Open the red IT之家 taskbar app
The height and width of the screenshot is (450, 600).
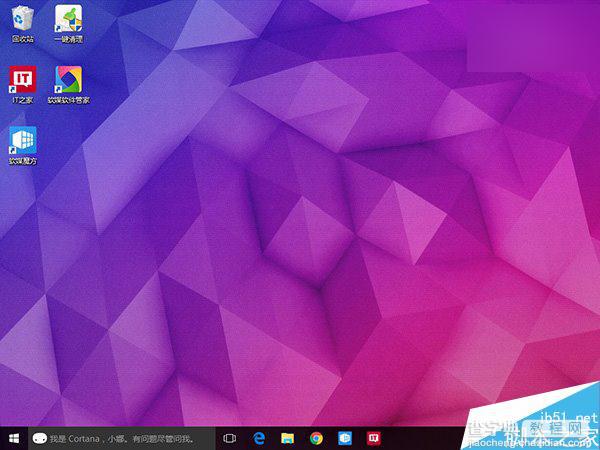click(x=373, y=439)
